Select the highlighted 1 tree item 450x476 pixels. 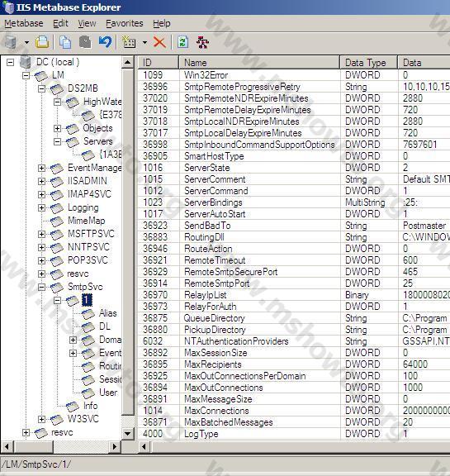[x=87, y=300]
